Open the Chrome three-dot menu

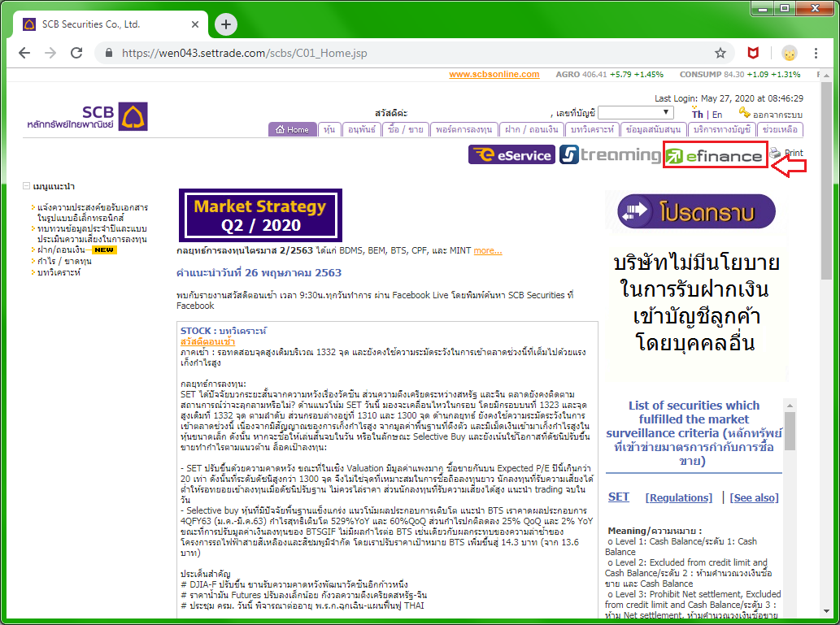pyautogui.click(x=816, y=53)
